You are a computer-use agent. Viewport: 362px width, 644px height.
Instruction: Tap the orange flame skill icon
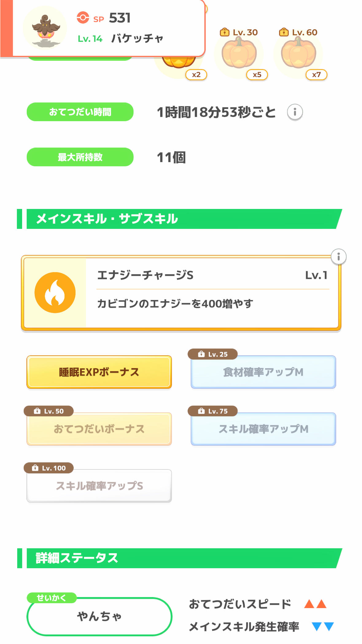[55, 292]
